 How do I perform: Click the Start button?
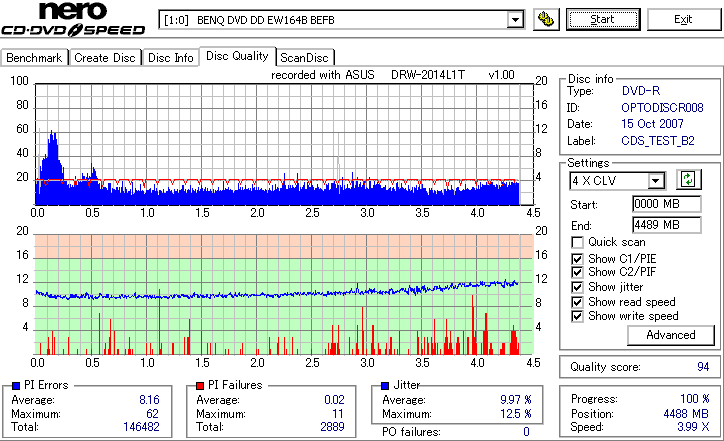[603, 19]
